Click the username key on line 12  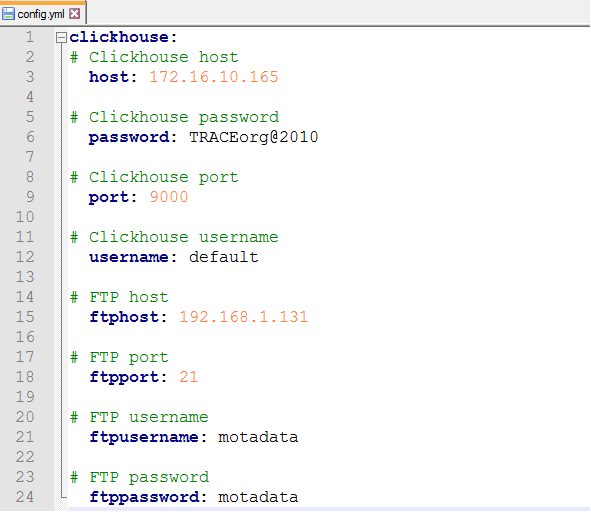click(129, 257)
